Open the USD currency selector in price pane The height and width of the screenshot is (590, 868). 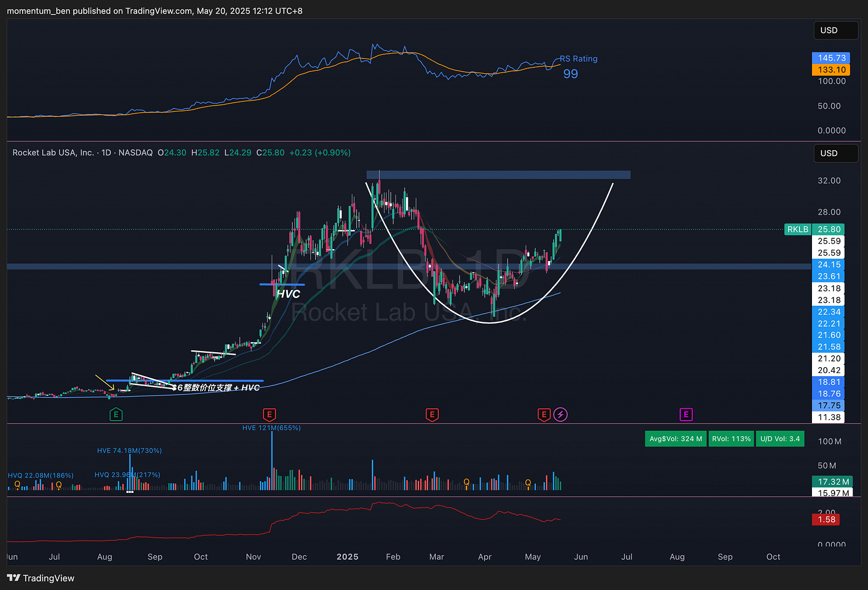(x=836, y=153)
